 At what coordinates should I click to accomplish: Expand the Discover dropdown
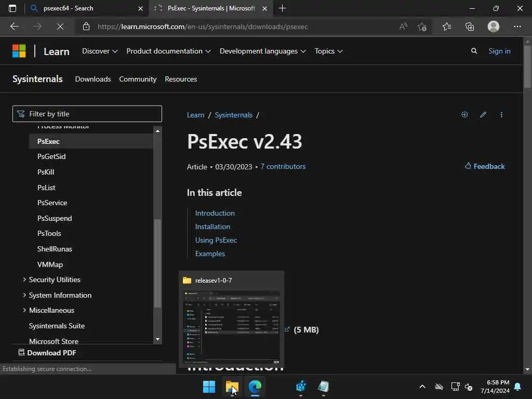pyautogui.click(x=100, y=51)
